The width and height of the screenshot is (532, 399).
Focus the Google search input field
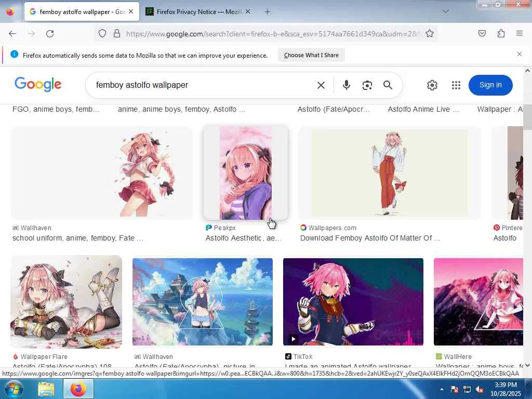tap(204, 85)
